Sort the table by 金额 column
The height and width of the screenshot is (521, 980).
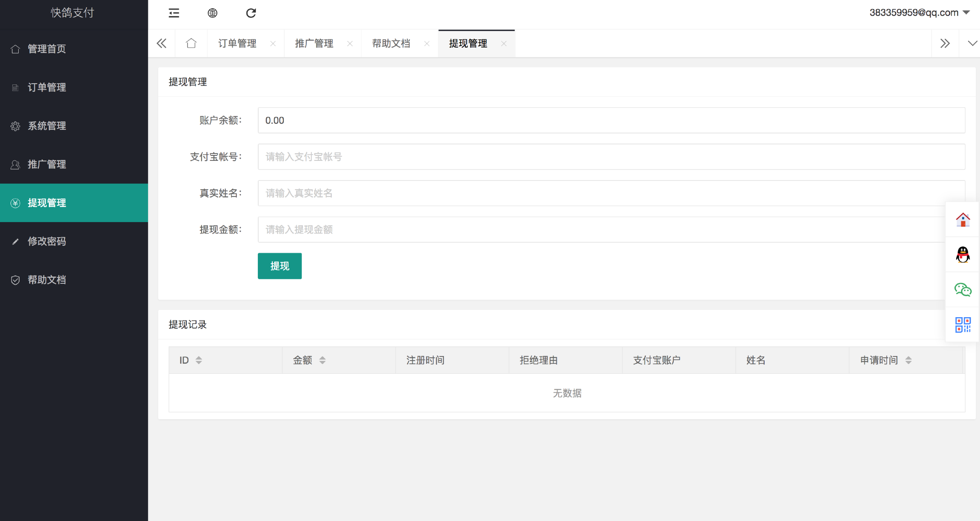(x=322, y=360)
